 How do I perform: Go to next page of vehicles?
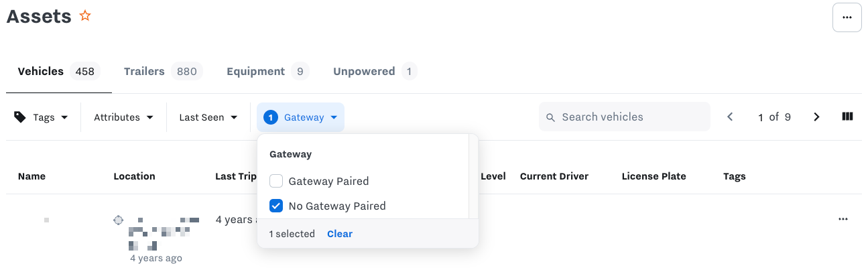pos(816,117)
